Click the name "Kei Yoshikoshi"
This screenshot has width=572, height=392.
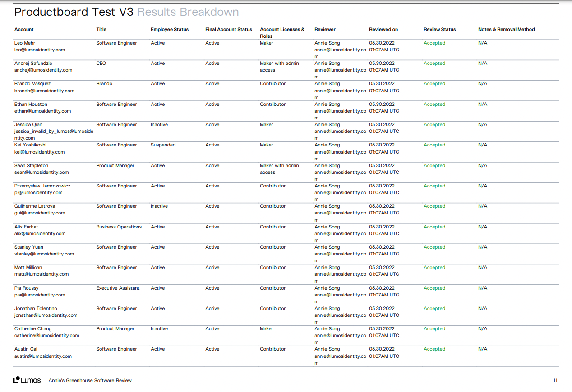[30, 145]
